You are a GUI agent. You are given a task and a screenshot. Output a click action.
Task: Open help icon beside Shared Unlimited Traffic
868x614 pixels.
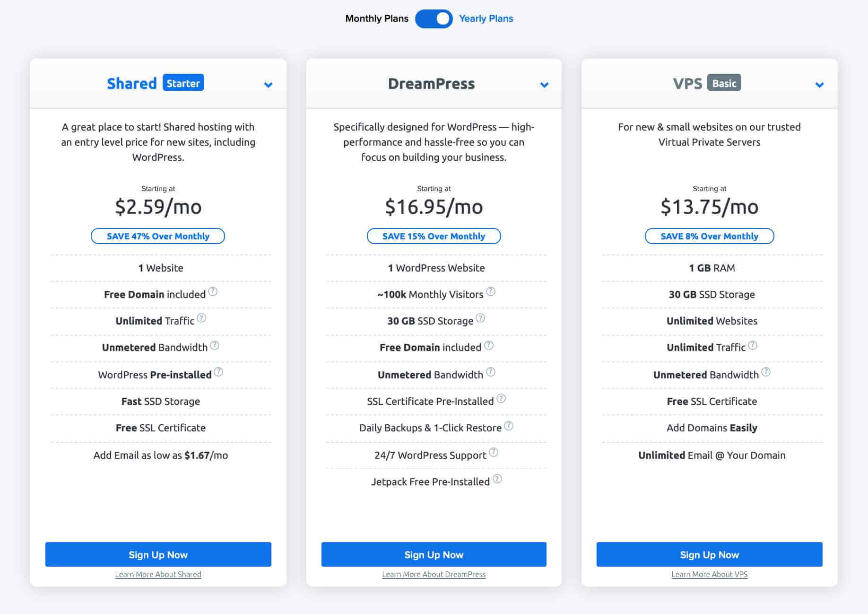[x=201, y=318]
